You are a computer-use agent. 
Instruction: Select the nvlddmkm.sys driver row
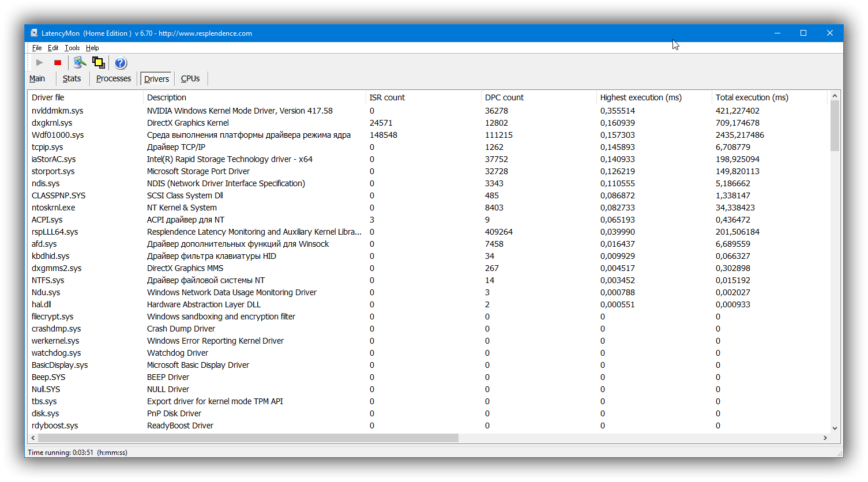tap(58, 111)
